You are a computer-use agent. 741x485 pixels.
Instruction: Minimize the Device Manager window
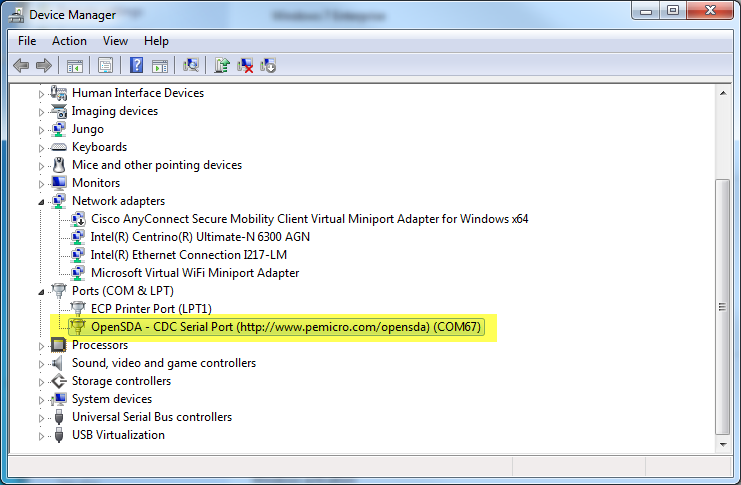point(646,11)
